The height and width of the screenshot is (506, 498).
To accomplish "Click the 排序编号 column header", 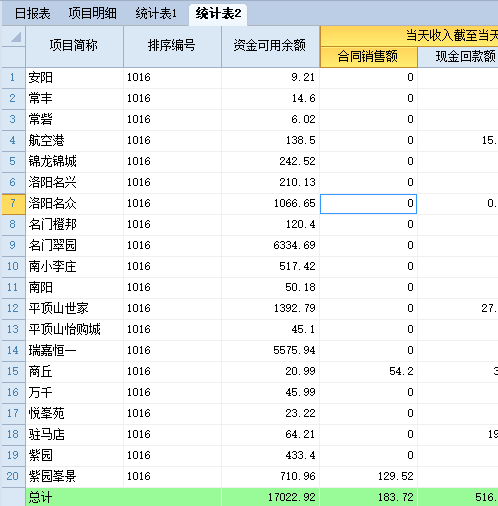I will click(x=172, y=46).
